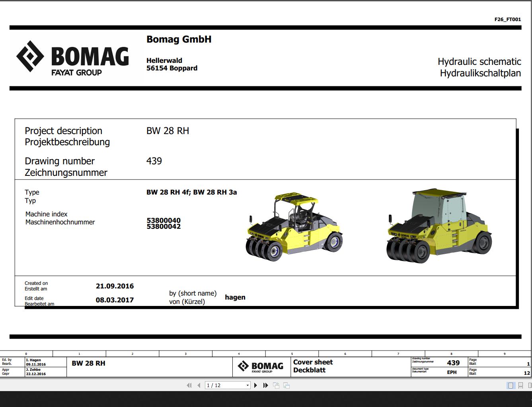
Task: Open the page number dropdown
Action: tap(247, 385)
